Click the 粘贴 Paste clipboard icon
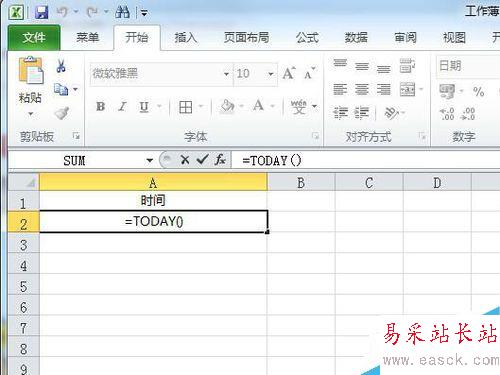 click(31, 70)
